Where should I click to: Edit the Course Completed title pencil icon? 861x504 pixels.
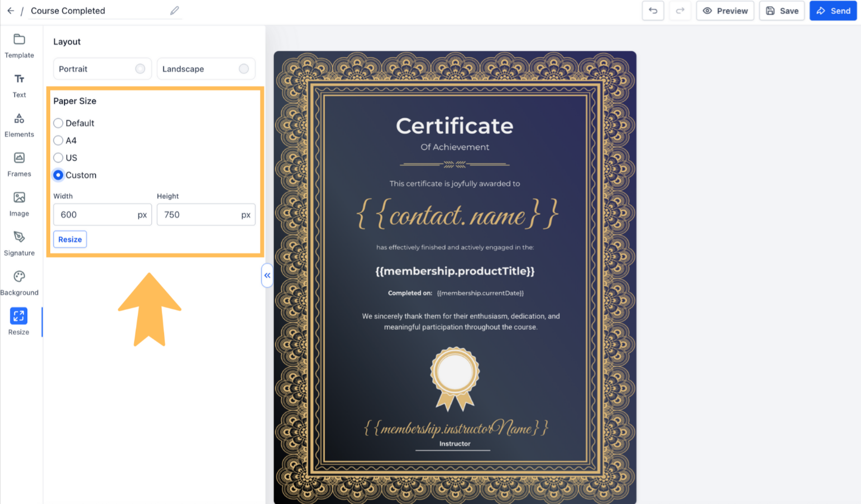(x=175, y=11)
